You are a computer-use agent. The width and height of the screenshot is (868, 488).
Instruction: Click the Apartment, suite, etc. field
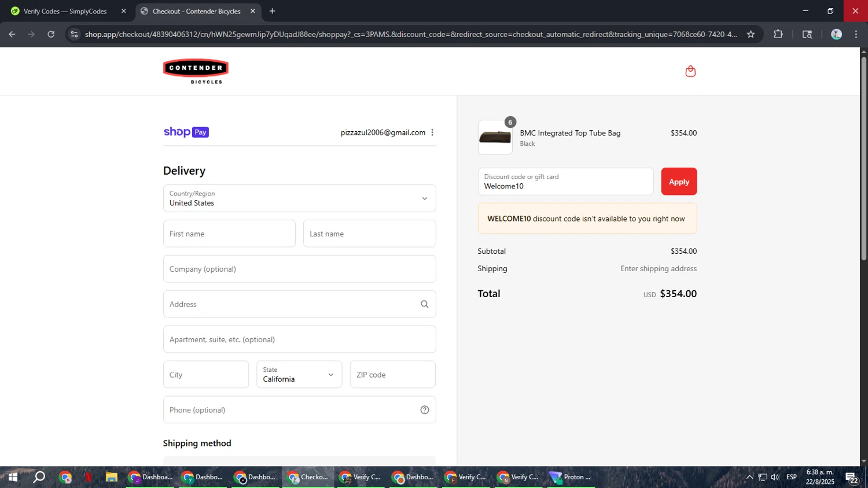(x=299, y=339)
